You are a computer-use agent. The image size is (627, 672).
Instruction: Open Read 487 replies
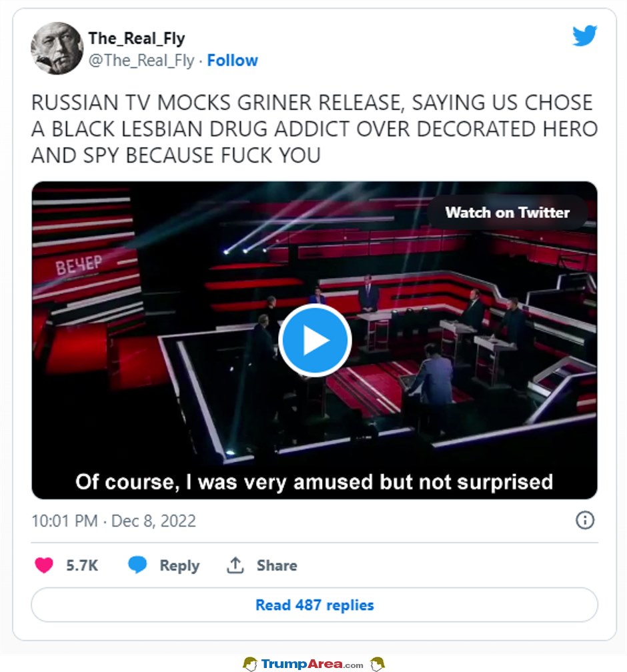[x=314, y=605]
